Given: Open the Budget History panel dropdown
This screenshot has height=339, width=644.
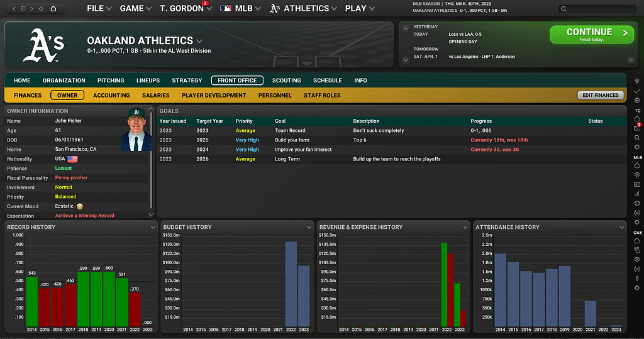Looking at the screenshot, I should coord(309,227).
